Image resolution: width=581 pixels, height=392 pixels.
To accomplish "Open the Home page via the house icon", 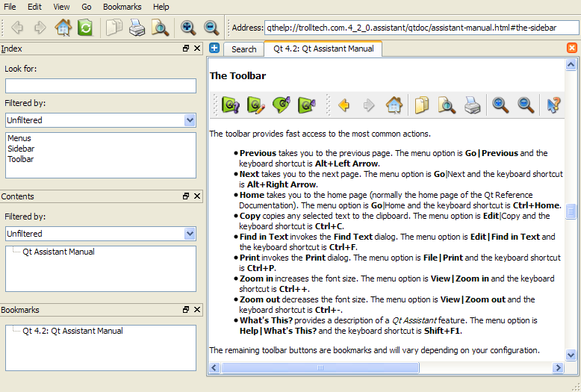I will 63,28.
